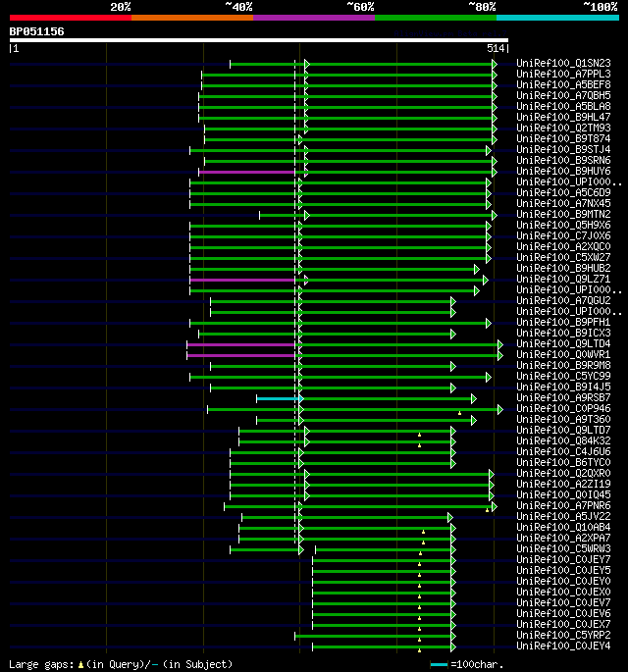This screenshot has height=672, width=628.
Task: Select the UniRef100_A9RSB7 hit
Action: 563,397
